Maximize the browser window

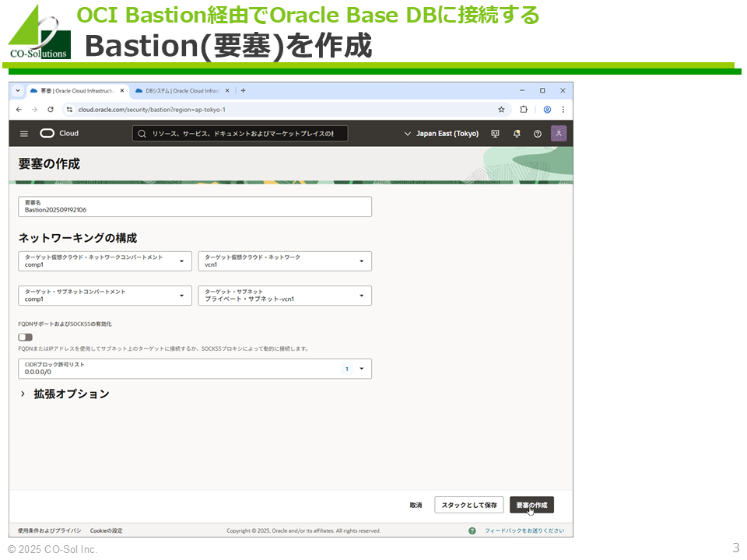(542, 90)
